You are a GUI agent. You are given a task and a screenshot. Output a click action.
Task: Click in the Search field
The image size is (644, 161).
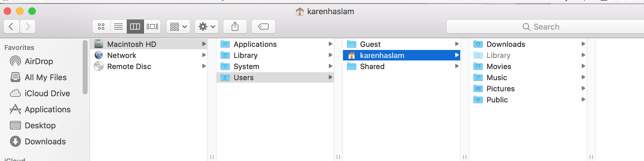(545, 27)
